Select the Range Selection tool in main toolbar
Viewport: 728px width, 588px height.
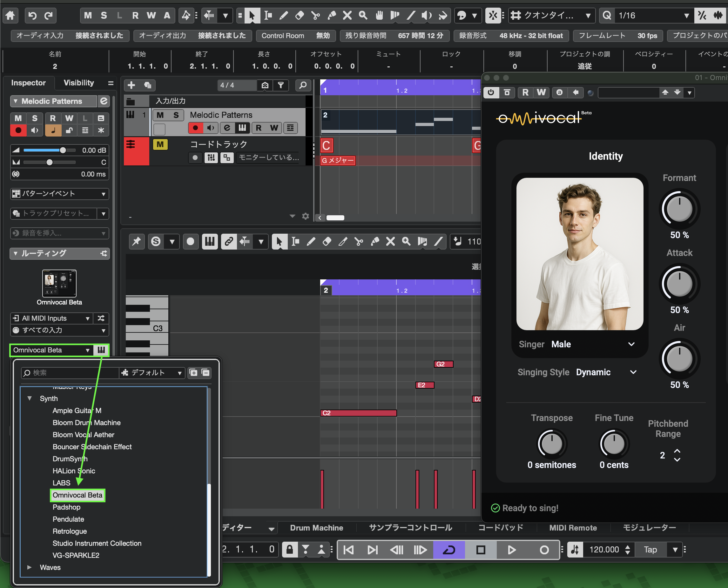(x=268, y=16)
